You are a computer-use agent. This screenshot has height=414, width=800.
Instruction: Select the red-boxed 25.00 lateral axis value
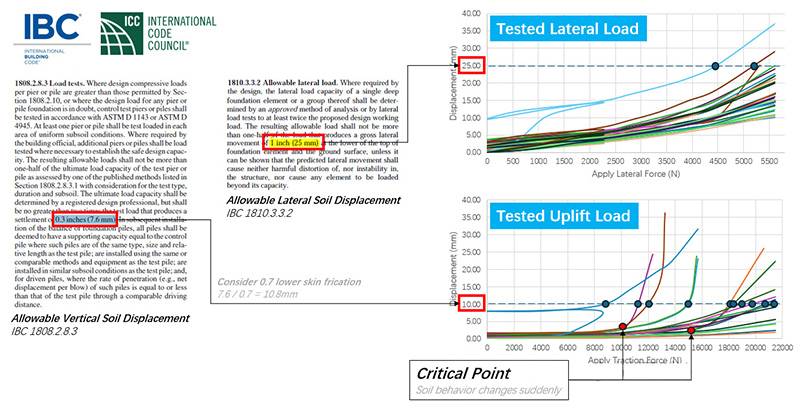[x=471, y=67]
